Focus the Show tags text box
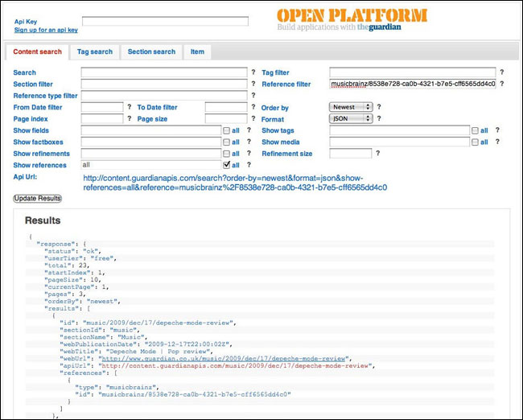Viewport: 523px width, 420px height. coord(400,130)
